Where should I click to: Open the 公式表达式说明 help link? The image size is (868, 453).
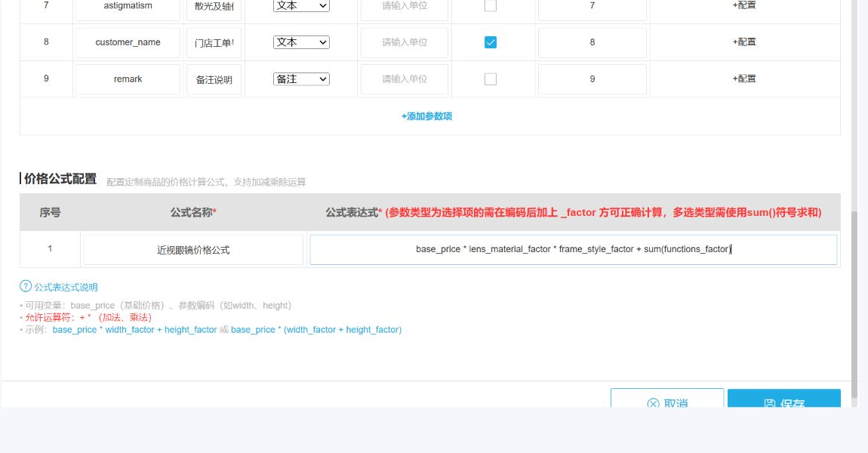66,287
